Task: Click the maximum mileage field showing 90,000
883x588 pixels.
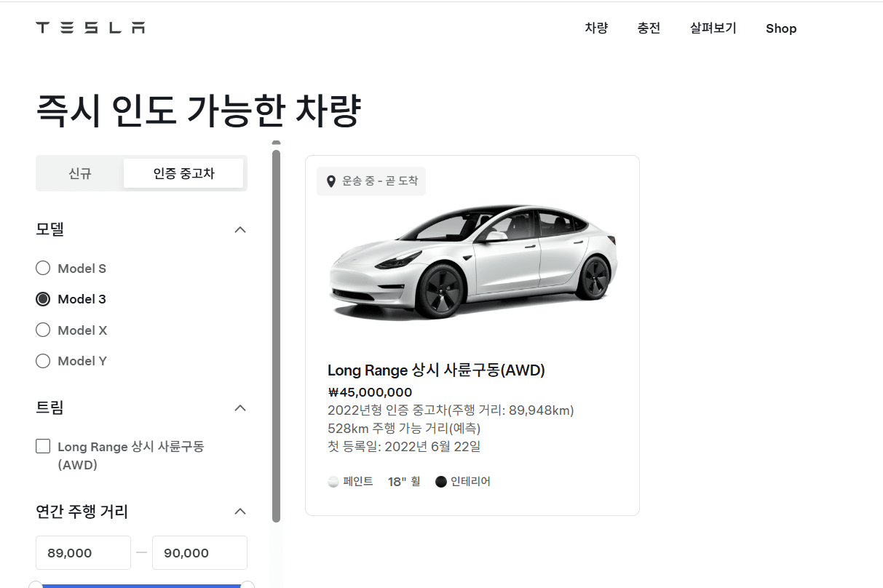Action: click(x=199, y=553)
